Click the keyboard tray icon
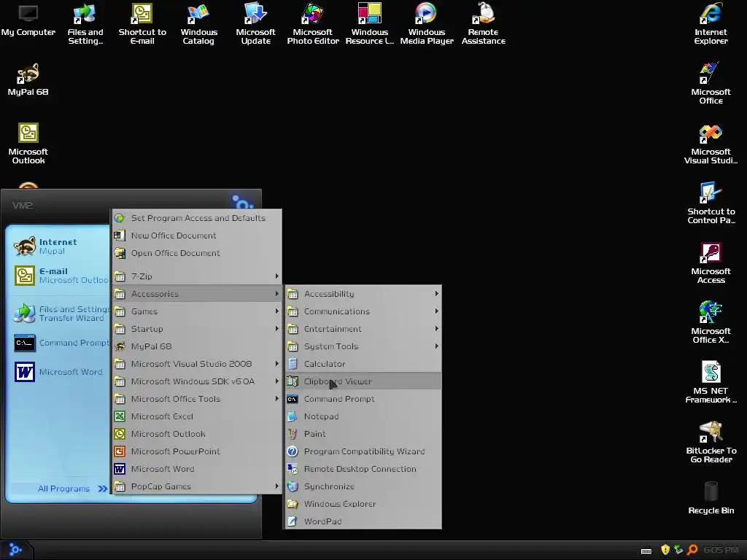This screenshot has width=747, height=560. (646, 551)
